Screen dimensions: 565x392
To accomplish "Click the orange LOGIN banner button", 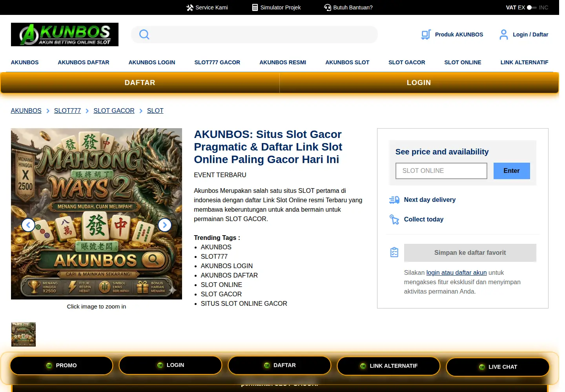I will point(419,83).
